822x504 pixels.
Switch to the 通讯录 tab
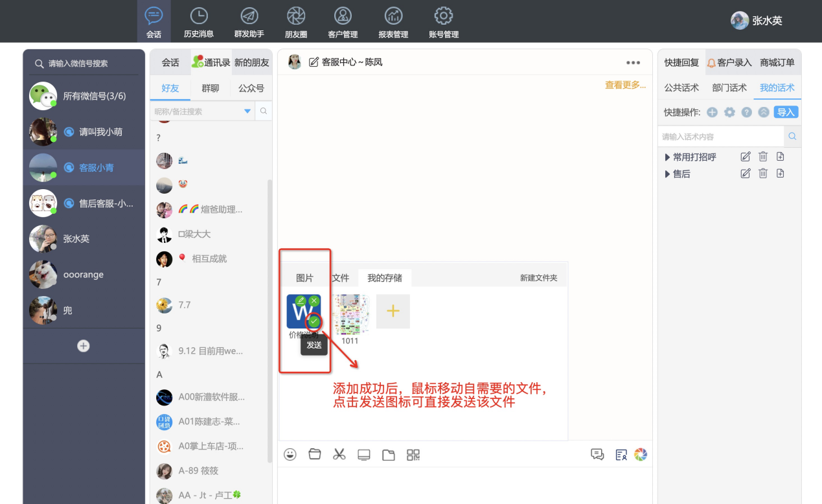(211, 62)
